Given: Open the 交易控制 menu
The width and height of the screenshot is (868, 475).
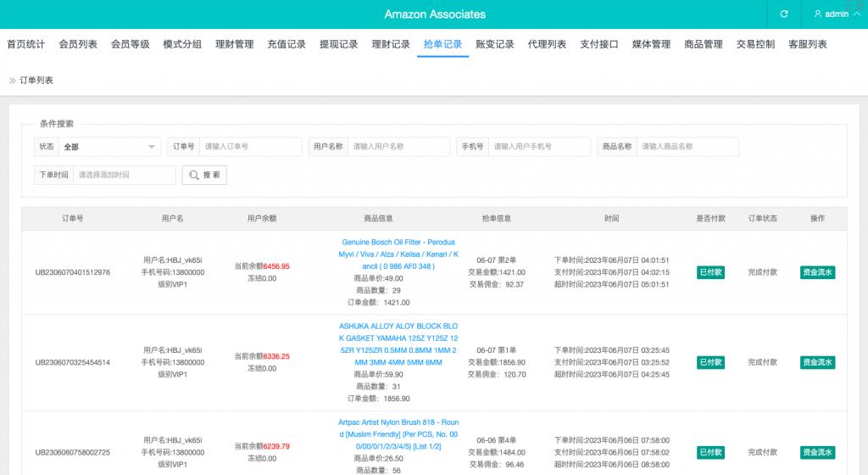Looking at the screenshot, I should pyautogui.click(x=755, y=44).
